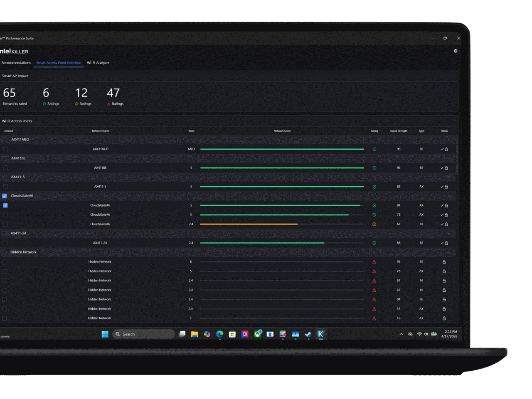The width and height of the screenshot is (532, 399).
Task: Open Task View from the taskbar
Action: (x=182, y=334)
